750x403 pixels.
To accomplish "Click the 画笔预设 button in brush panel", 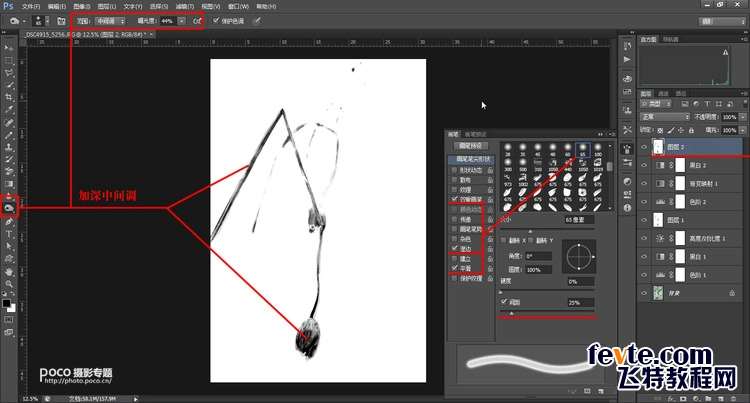I will (470, 145).
